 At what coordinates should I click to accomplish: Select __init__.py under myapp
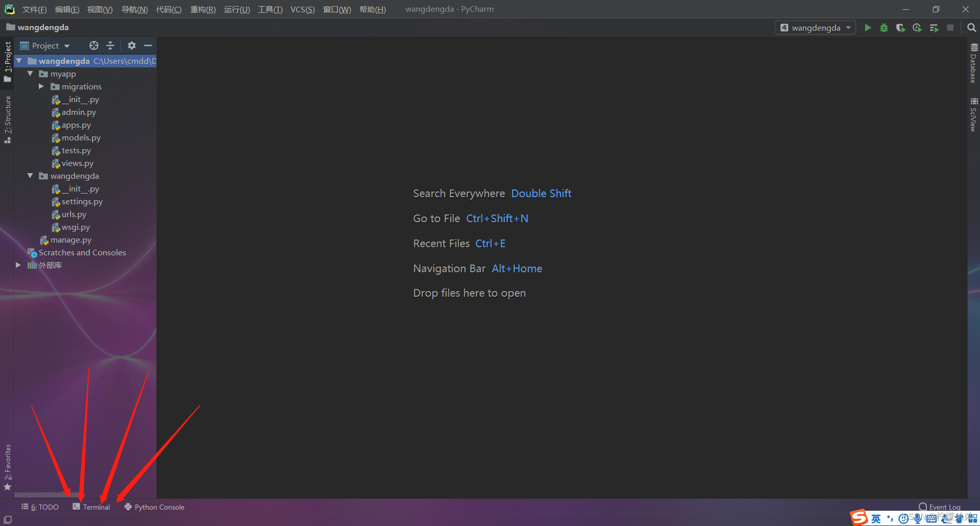(80, 99)
